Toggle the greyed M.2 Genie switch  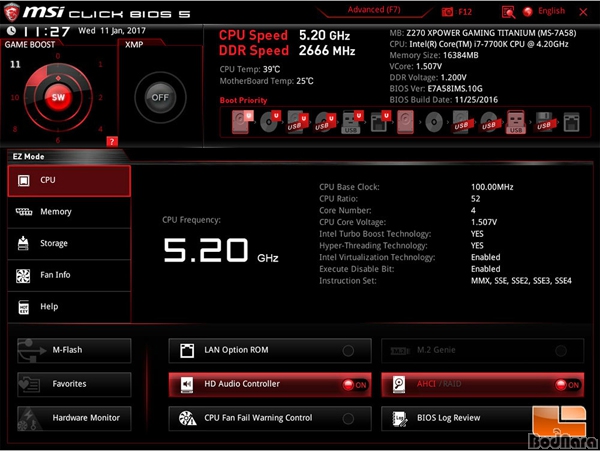pos(561,351)
